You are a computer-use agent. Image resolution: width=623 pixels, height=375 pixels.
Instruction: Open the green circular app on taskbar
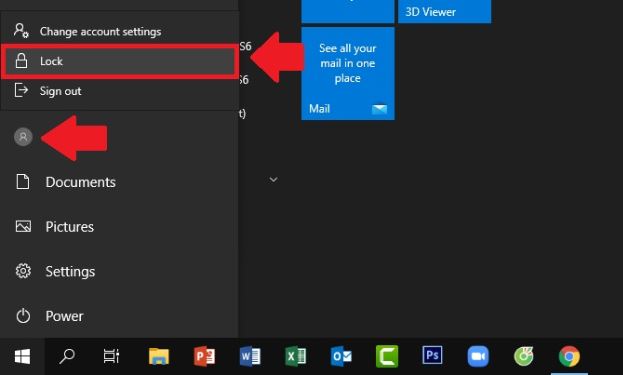524,356
